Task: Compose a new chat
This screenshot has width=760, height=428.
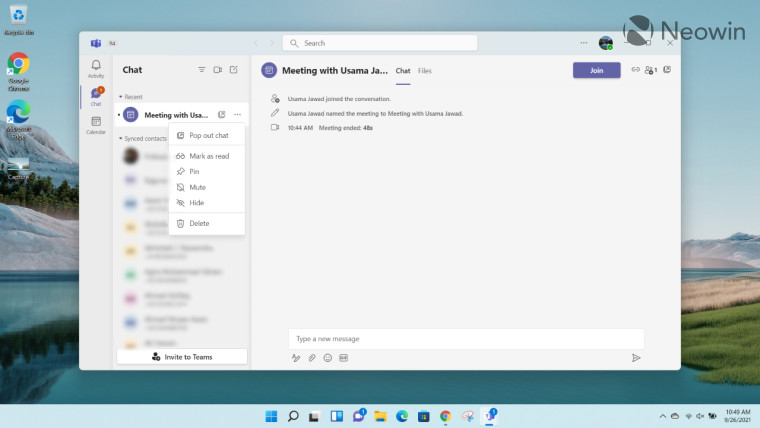Action: point(234,70)
